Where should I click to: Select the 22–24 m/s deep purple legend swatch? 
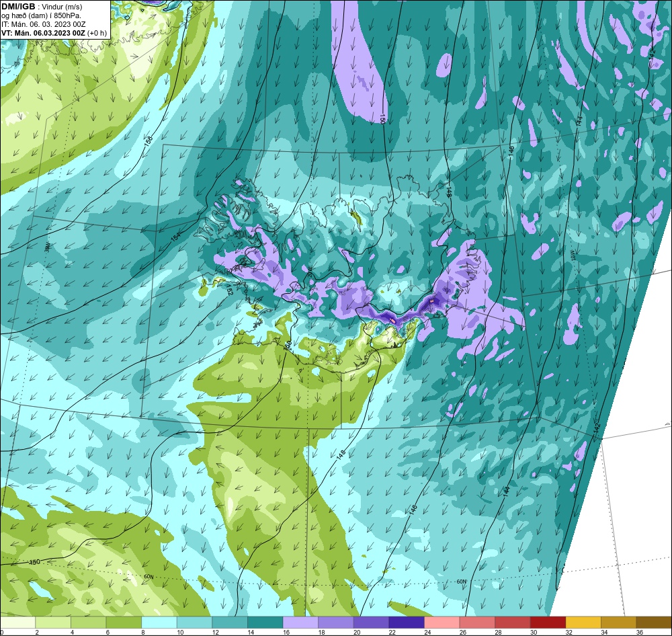click(x=407, y=623)
